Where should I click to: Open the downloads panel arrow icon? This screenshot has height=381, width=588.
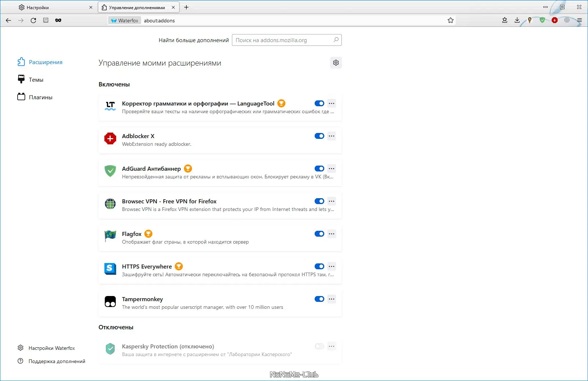[517, 20]
